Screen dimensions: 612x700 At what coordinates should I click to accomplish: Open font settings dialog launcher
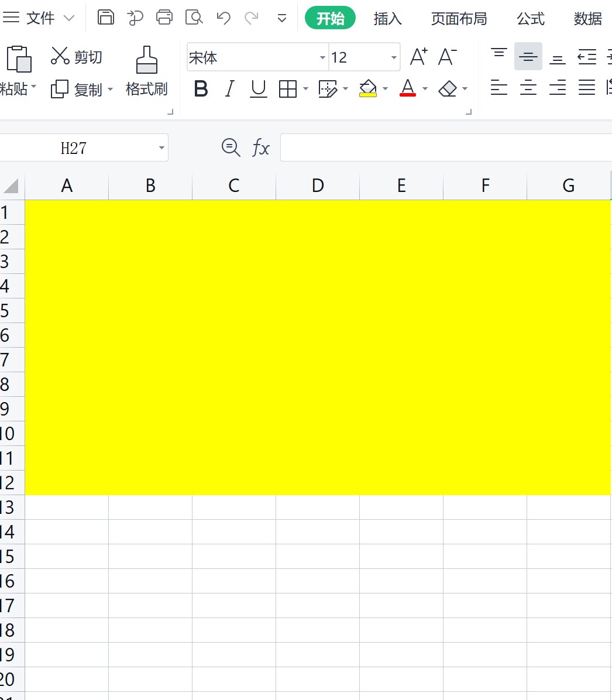pos(469,112)
